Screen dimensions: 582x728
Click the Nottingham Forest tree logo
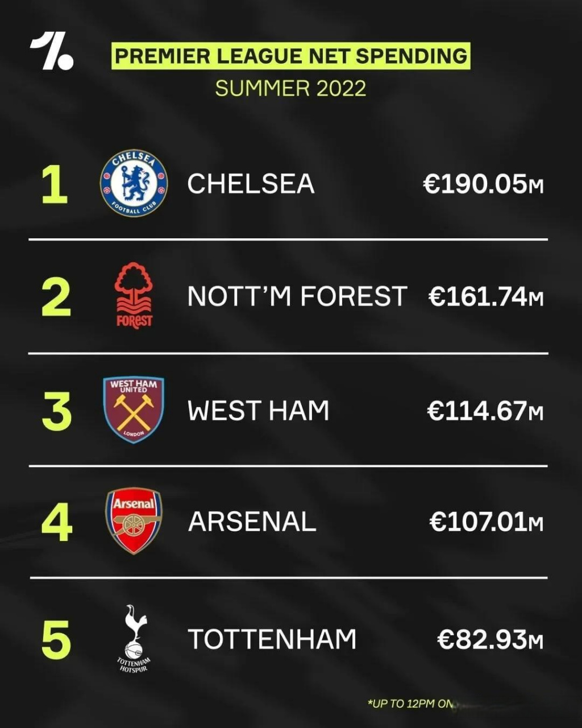point(134,295)
